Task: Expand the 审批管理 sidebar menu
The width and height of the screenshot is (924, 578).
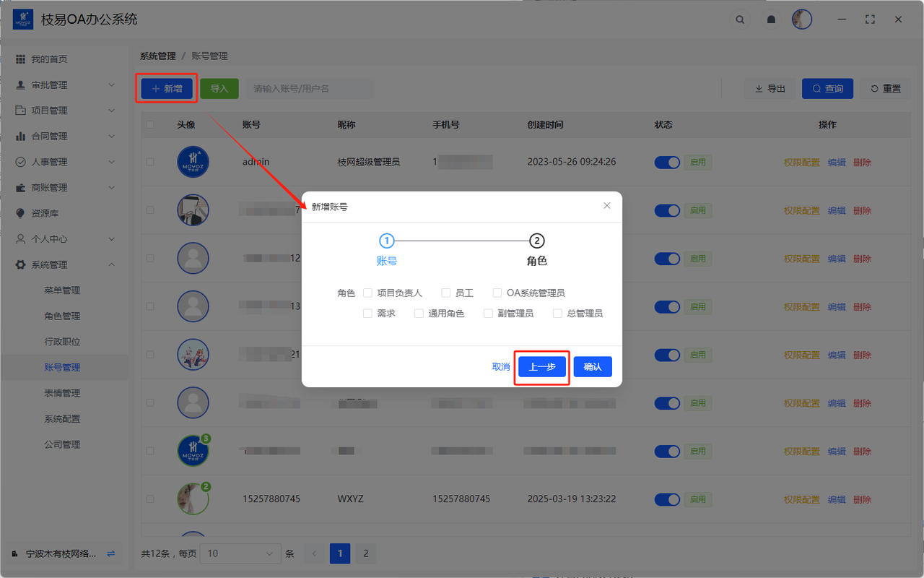Action: coord(64,85)
